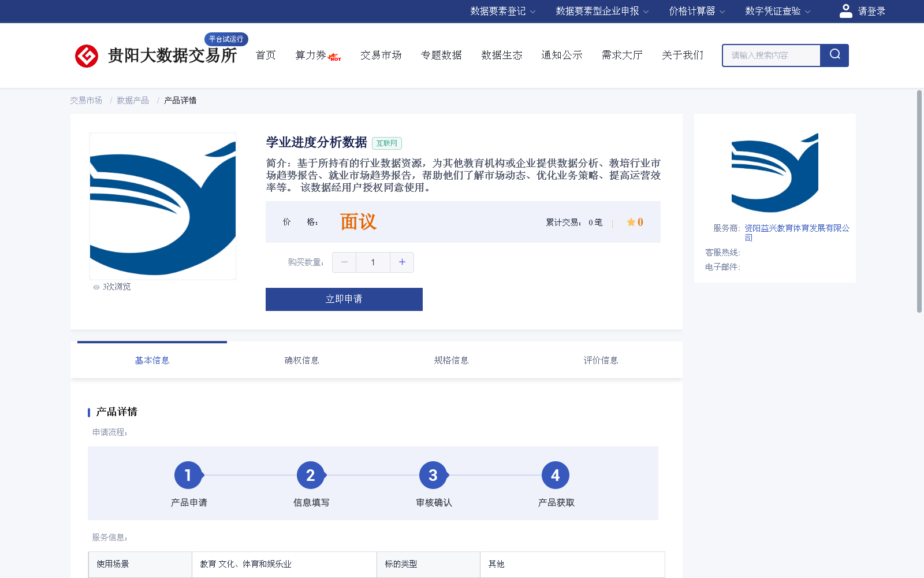This screenshot has height=578, width=924.
Task: Click the Guiyang Big Data Exchange logo icon
Action: [x=87, y=56]
